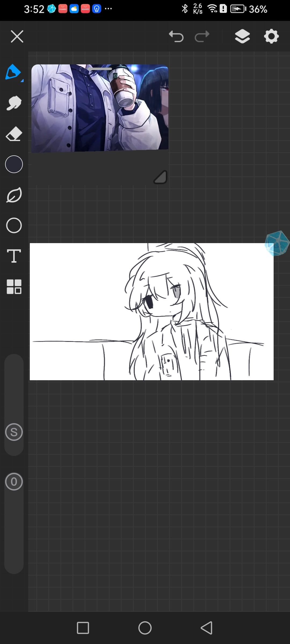
Task: Select the smudge finger tool
Action: (14, 103)
